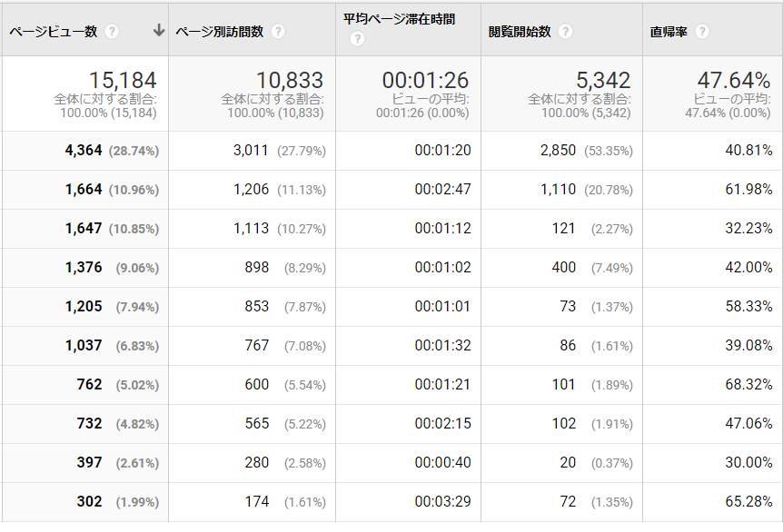Image resolution: width=783 pixels, height=532 pixels.
Task: Click time on page value 00:03:29
Action: point(443,501)
